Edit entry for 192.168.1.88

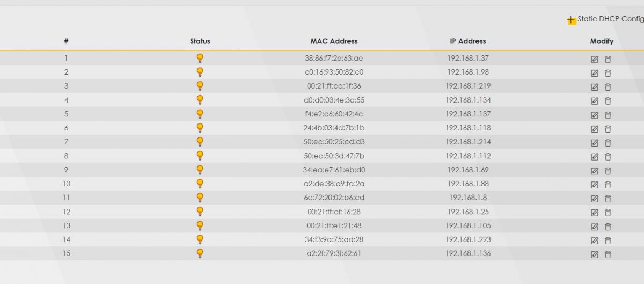pyautogui.click(x=594, y=185)
